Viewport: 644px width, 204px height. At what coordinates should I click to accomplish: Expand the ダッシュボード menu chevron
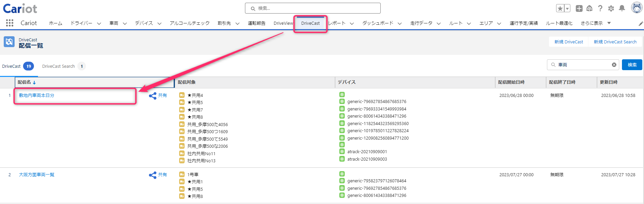[400, 23]
